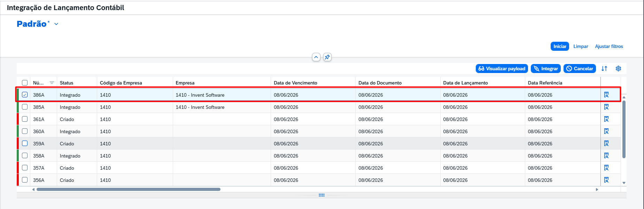
Task: Collapse the filter header area
Action: pyautogui.click(x=316, y=57)
